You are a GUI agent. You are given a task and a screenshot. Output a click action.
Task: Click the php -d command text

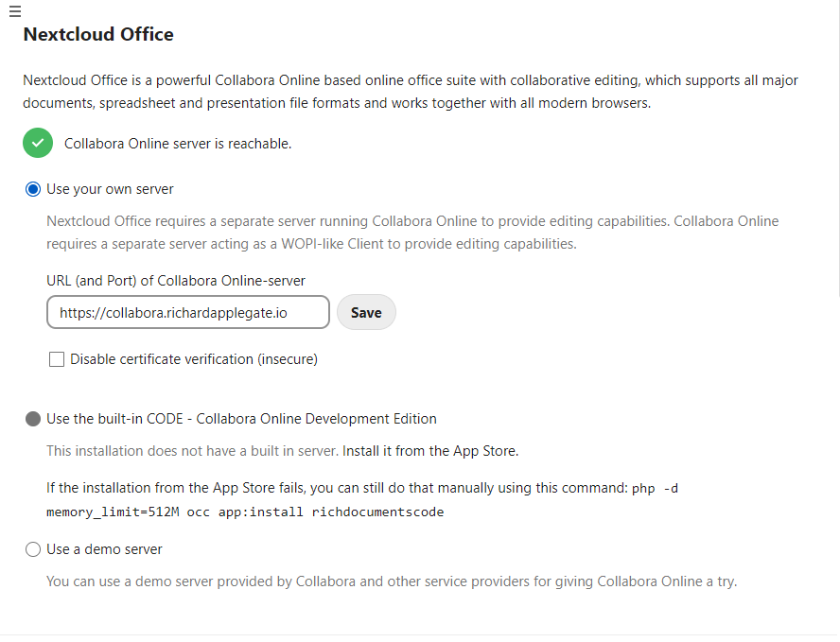(655, 488)
